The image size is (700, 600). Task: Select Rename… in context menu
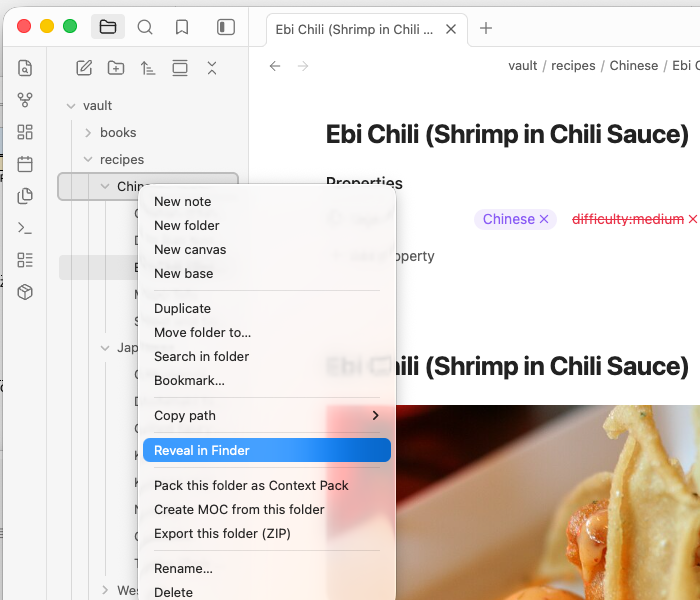point(267,569)
